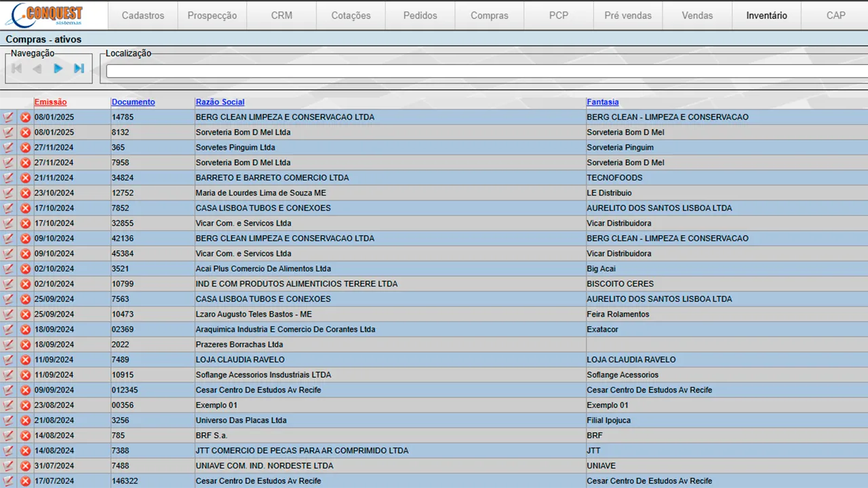Open the Inventário menu
Viewport: 868px width, 488px height.
[x=766, y=16]
